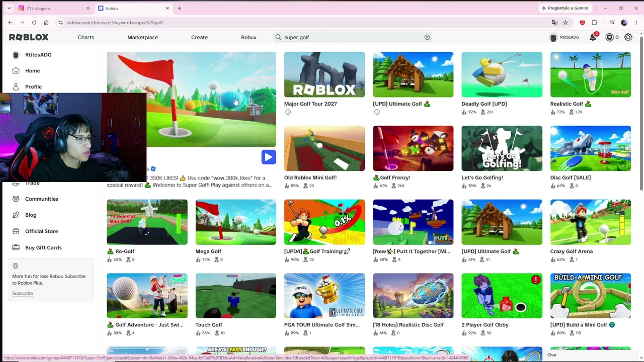644x362 pixels.
Task: Click the browser home icon
Action: [46, 23]
